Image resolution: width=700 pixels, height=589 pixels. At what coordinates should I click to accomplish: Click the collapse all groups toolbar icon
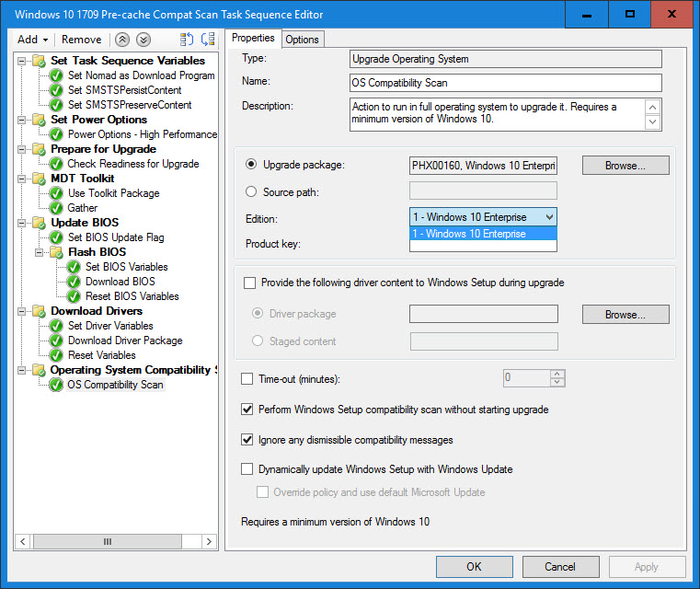point(187,40)
